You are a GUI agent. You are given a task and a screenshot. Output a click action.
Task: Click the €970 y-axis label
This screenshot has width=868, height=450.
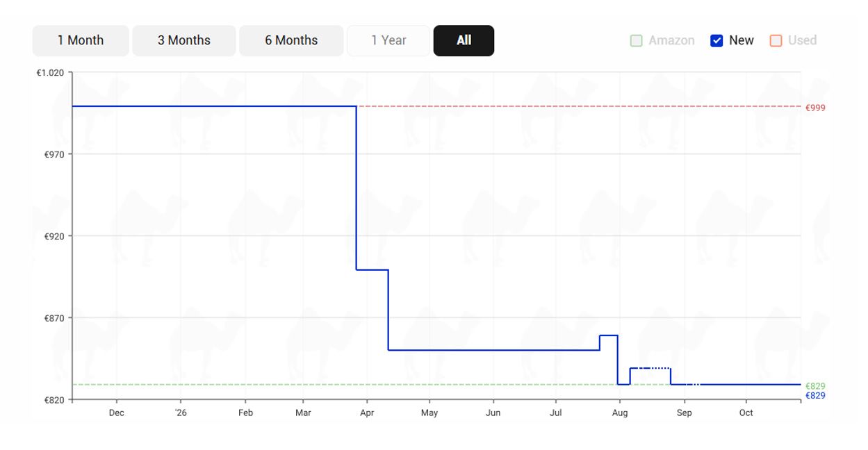point(54,154)
